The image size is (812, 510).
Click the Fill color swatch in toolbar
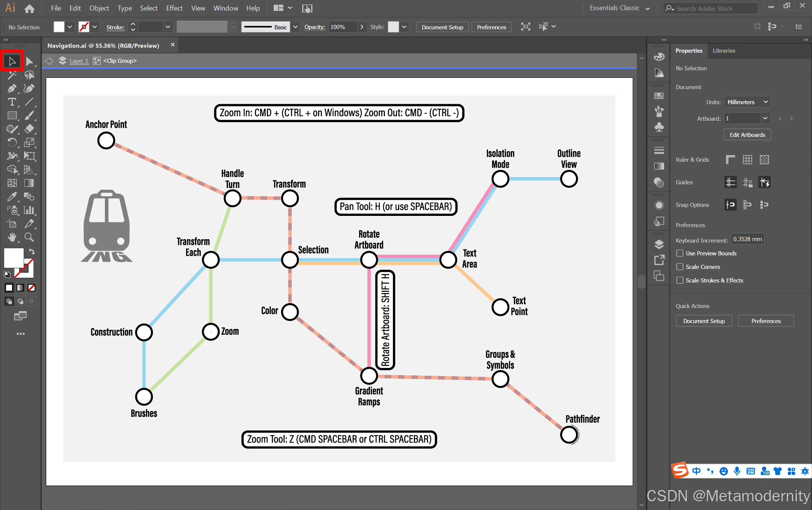click(x=14, y=257)
